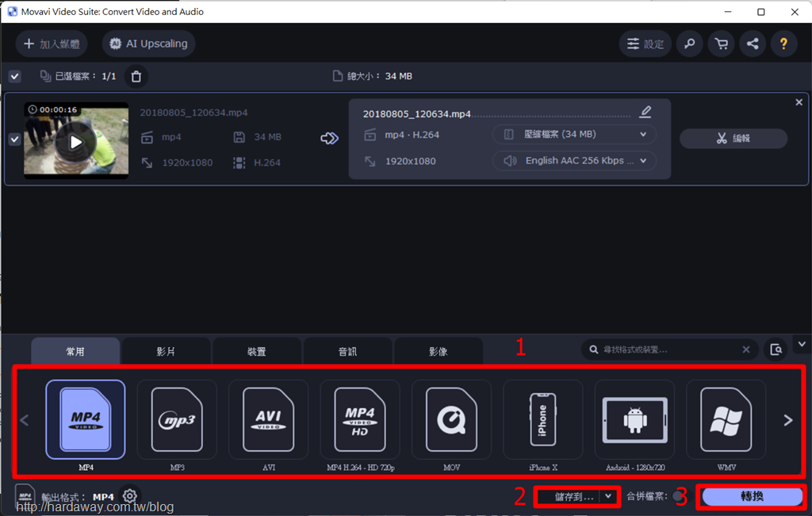Click the 00:00:16 duration label
Viewport: 812px width, 516px height.
point(53,109)
